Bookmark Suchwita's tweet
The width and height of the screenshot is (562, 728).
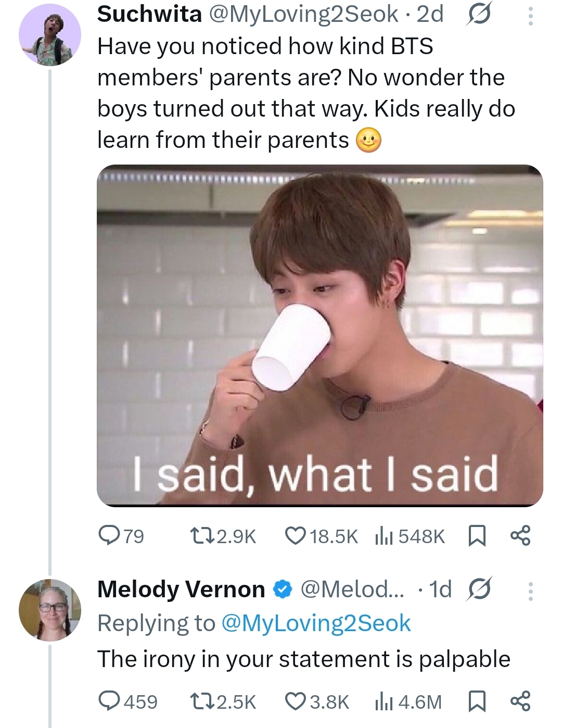point(477,535)
